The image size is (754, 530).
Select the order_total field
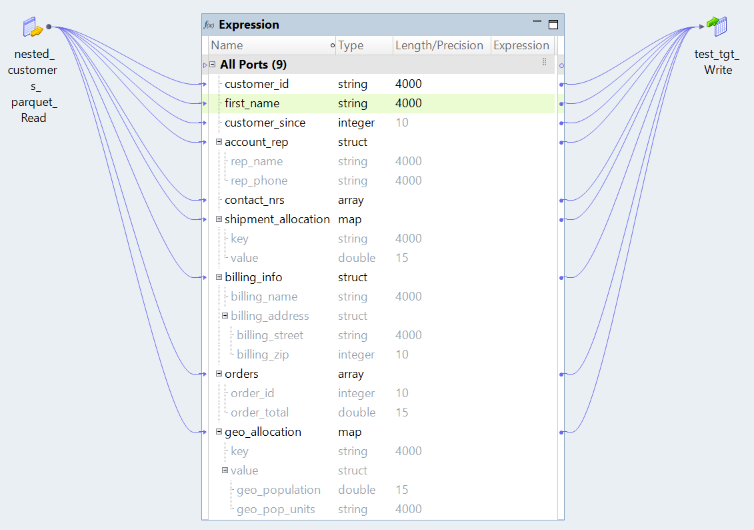point(260,413)
